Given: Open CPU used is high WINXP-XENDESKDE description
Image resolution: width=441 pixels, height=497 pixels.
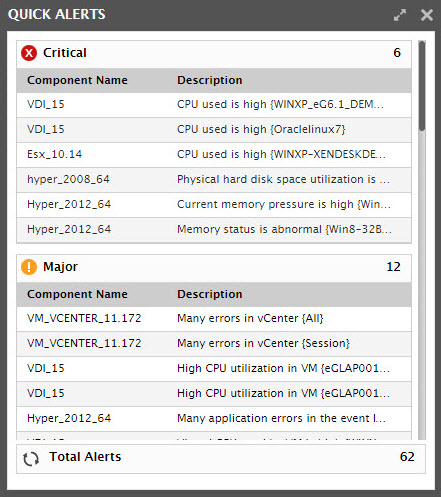Looking at the screenshot, I should 281,154.
